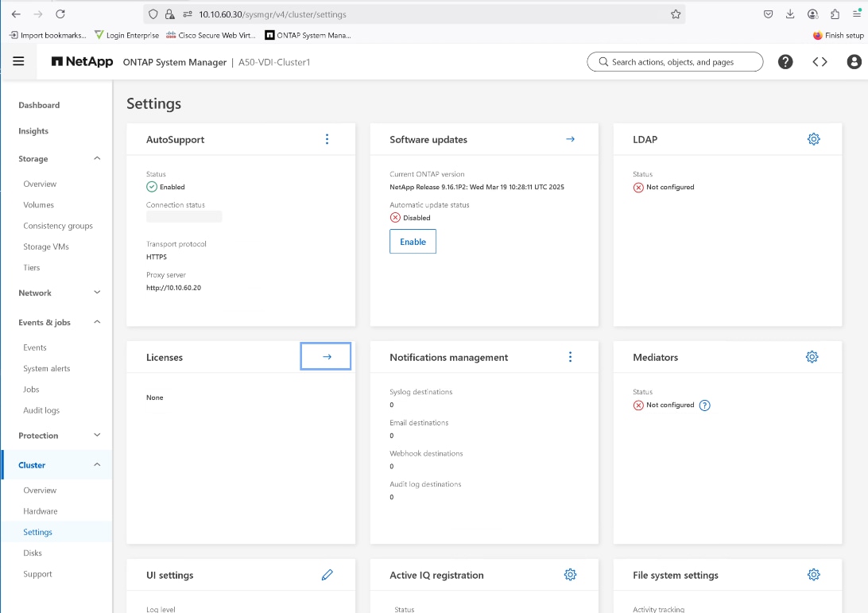Show help tooltip for Mediators status
Viewport: 868px width, 613px height.
coord(705,405)
